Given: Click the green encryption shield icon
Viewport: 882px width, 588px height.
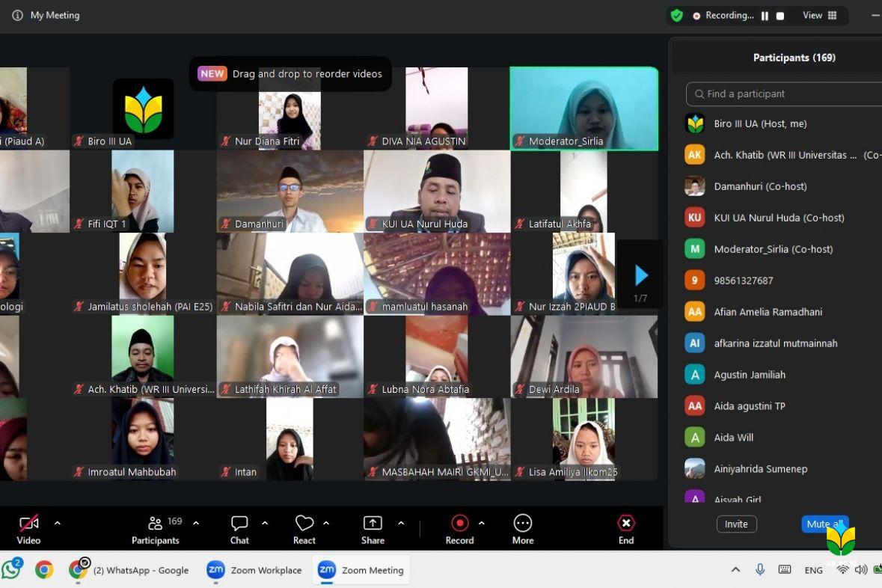Looking at the screenshot, I should 676,16.
